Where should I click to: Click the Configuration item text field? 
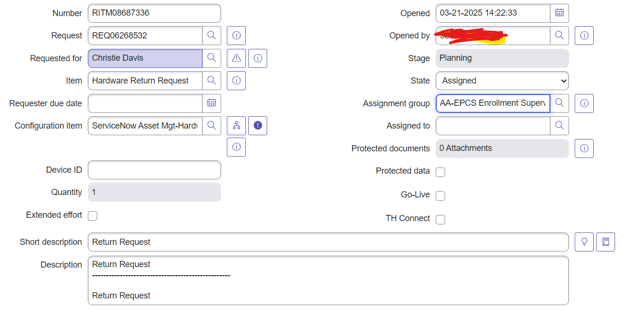pos(145,126)
